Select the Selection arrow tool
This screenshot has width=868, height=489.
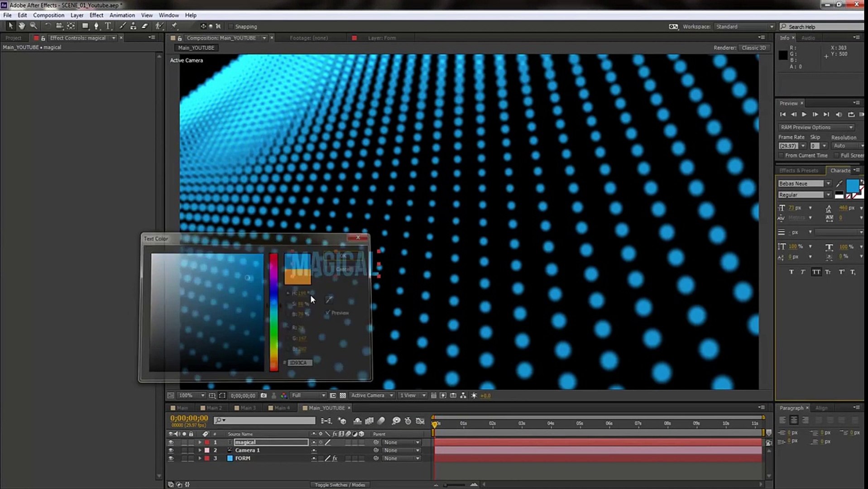(10, 26)
